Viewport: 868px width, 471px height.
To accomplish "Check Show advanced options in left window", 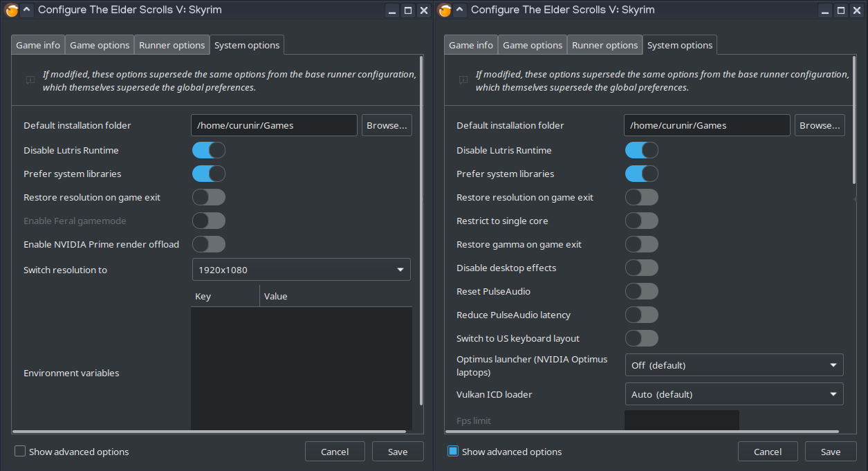I will [x=20, y=451].
